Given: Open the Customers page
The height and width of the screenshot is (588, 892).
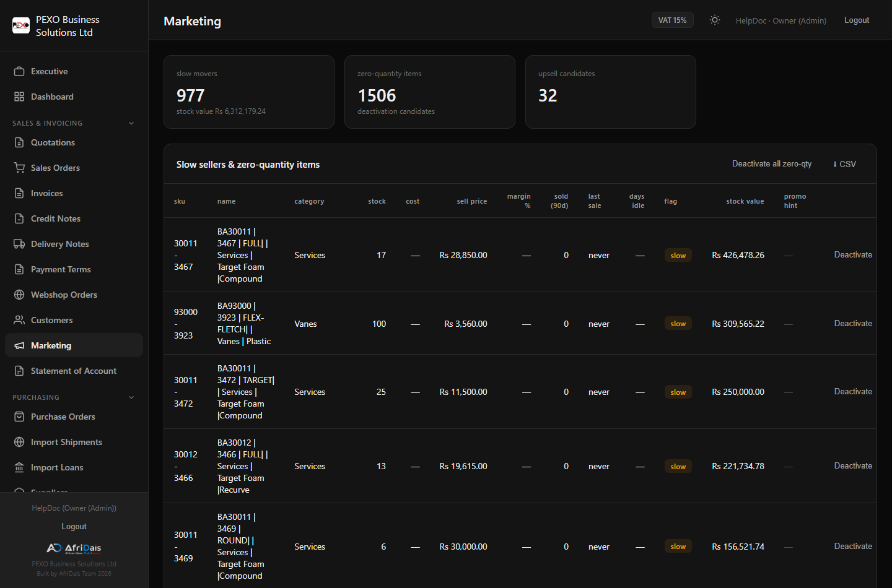Looking at the screenshot, I should (x=74, y=320).
